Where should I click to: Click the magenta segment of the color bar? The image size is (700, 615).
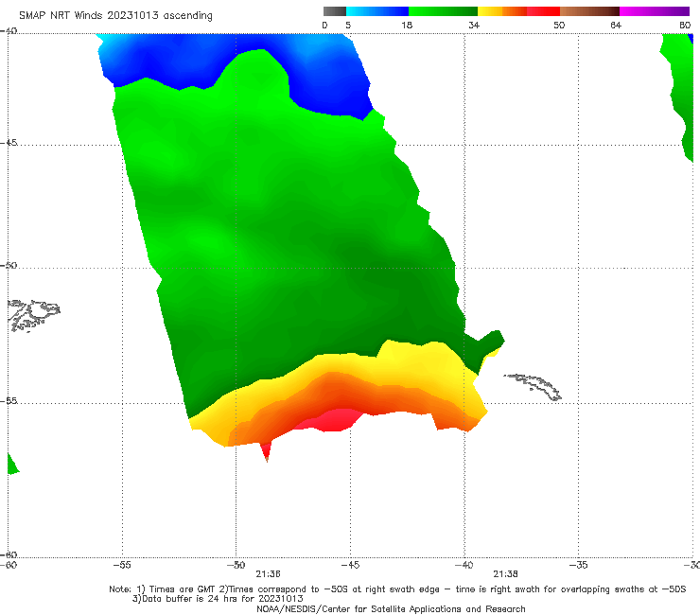(655, 11)
